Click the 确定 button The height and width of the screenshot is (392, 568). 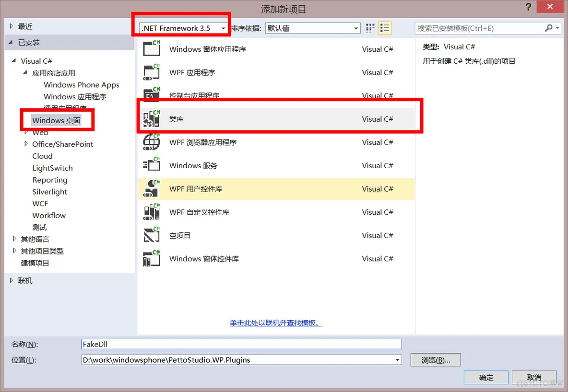point(486,378)
